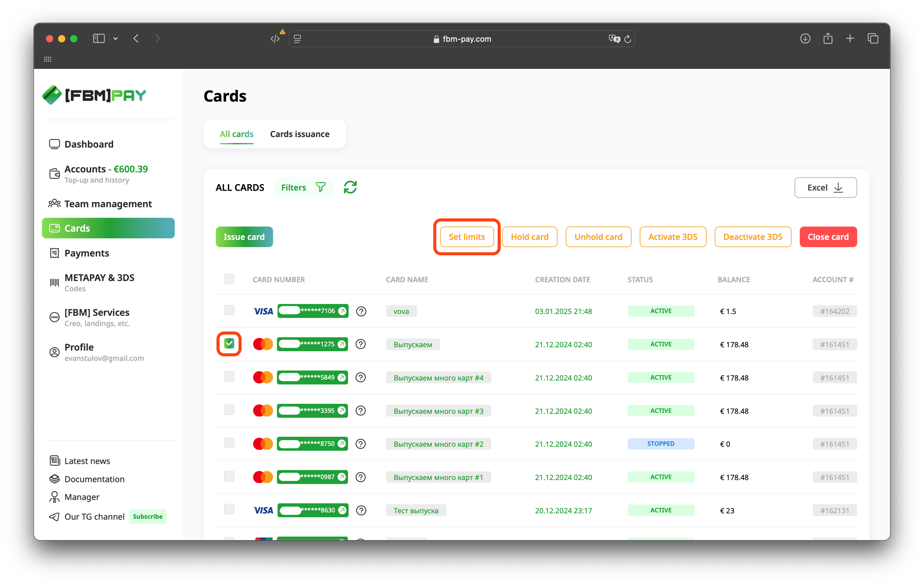Open Safari downloads icon
Viewport: 924px width, 585px height.
(805, 39)
